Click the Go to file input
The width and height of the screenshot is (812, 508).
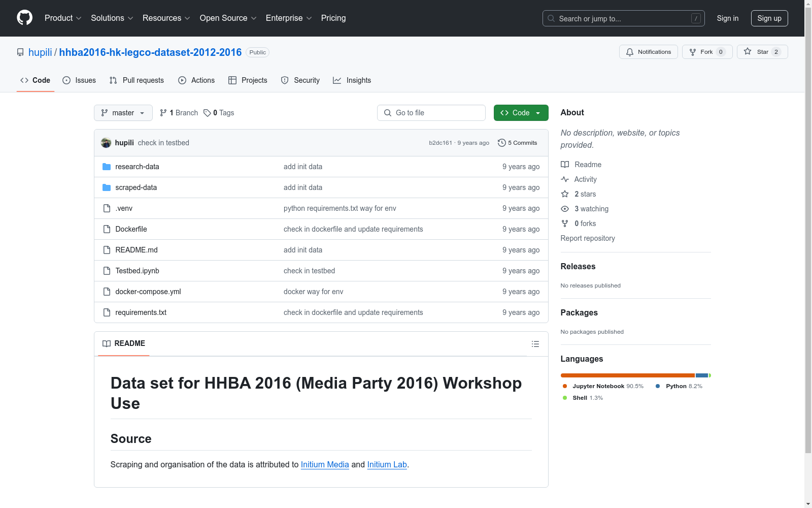pyautogui.click(x=431, y=113)
